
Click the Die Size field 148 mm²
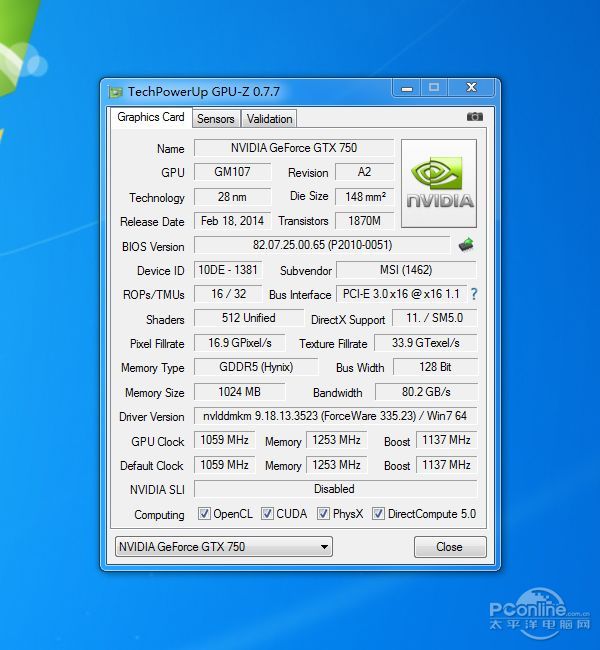tap(364, 196)
